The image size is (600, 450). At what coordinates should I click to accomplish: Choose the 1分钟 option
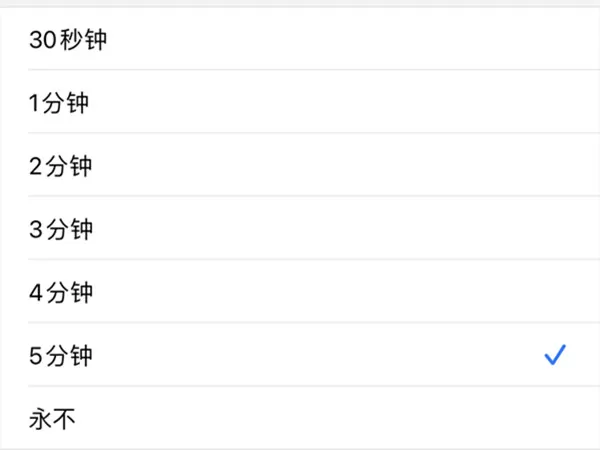tap(300, 102)
